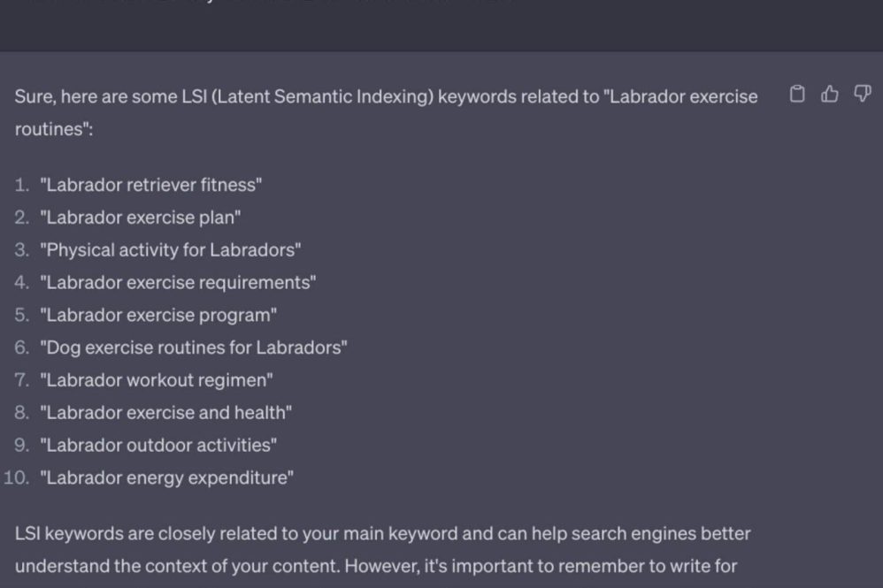The height and width of the screenshot is (588, 883).
Task: Click the "Labrador workout regimen" keyword
Action: [157, 380]
